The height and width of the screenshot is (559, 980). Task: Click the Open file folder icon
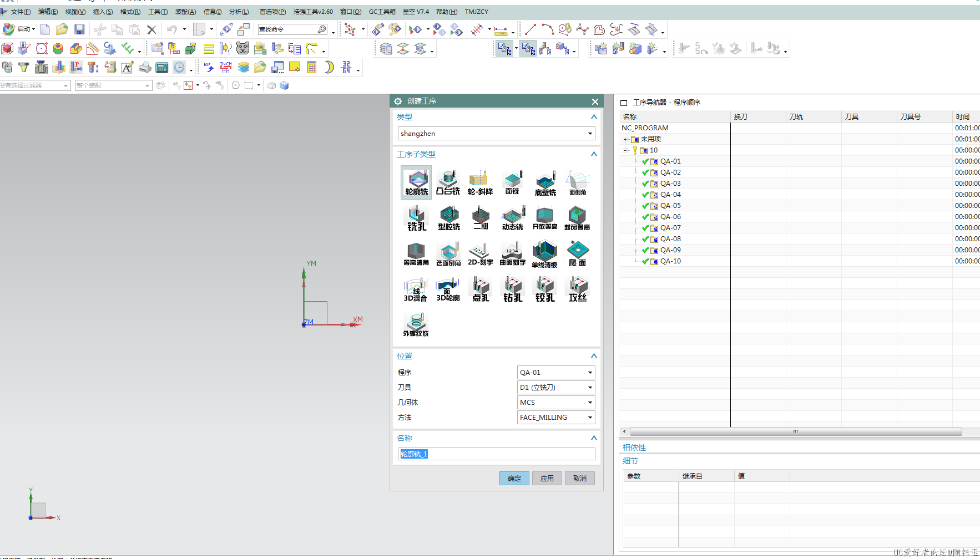tap(62, 29)
